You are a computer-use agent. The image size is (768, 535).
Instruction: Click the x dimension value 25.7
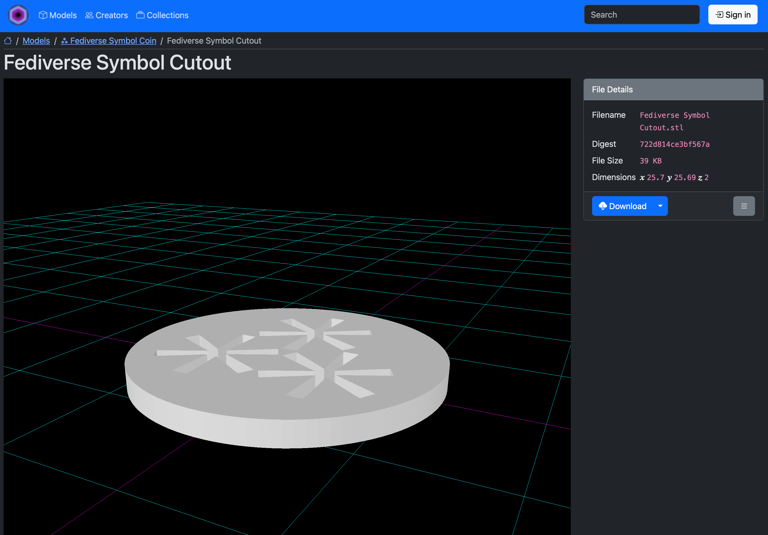pos(655,177)
